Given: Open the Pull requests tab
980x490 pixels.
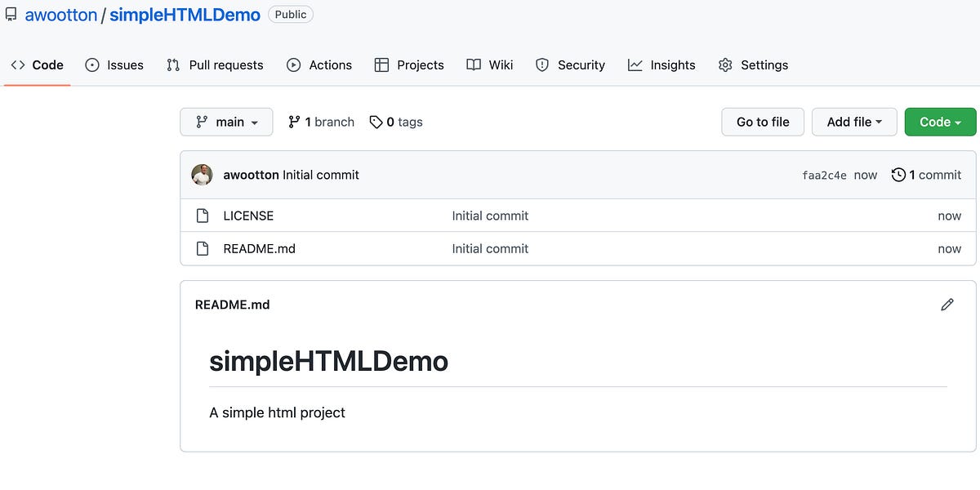Looking at the screenshot, I should click(x=214, y=65).
